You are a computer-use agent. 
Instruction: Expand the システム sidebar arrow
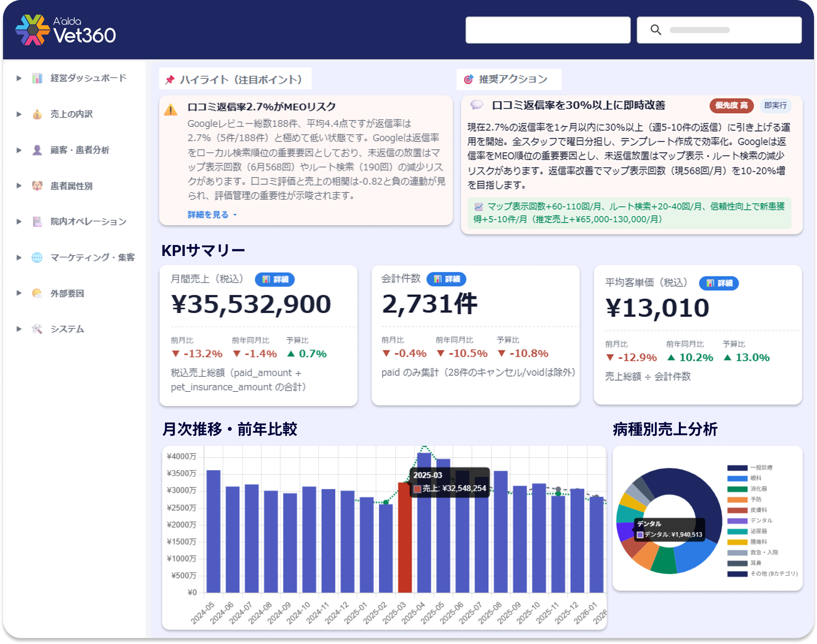click(x=19, y=329)
